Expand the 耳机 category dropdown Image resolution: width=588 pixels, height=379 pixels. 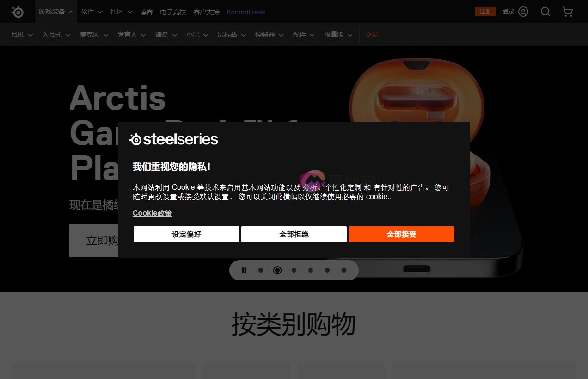click(22, 35)
